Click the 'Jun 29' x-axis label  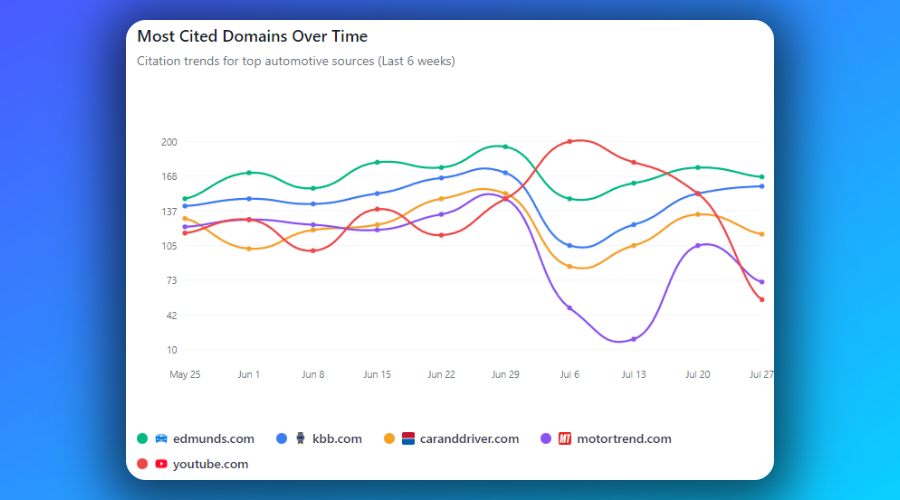(x=505, y=374)
